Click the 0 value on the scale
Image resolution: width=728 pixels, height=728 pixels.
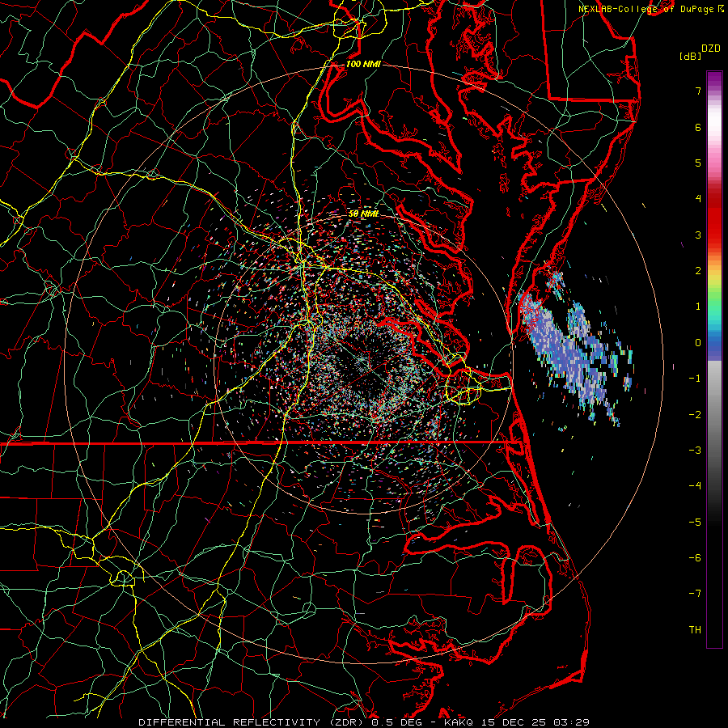click(x=698, y=343)
